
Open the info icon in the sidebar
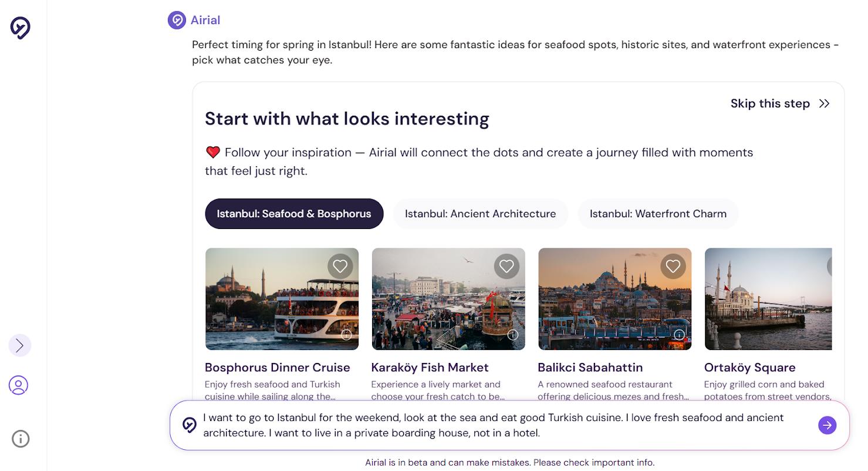[21, 439]
